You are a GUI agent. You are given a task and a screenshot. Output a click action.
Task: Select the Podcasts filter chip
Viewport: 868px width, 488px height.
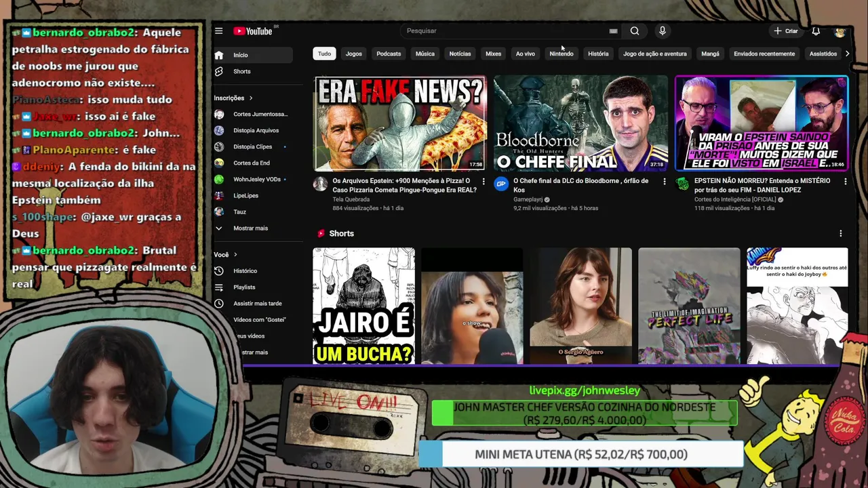pyautogui.click(x=389, y=54)
